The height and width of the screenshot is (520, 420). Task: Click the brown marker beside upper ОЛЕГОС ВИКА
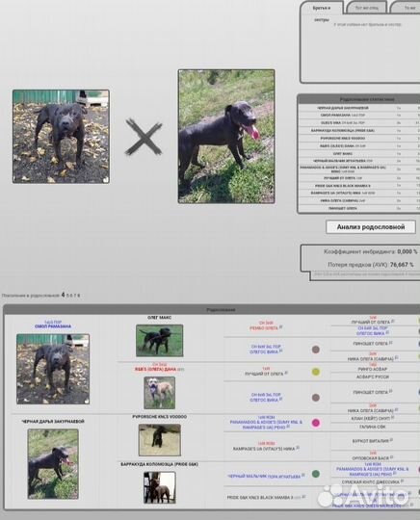tap(316, 350)
